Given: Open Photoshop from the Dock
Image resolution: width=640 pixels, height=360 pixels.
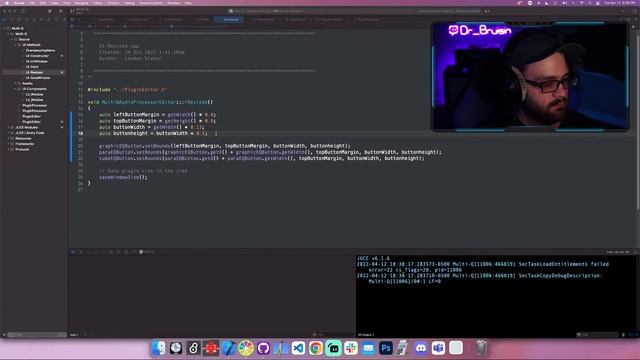Looking at the screenshot, I should point(386,348).
